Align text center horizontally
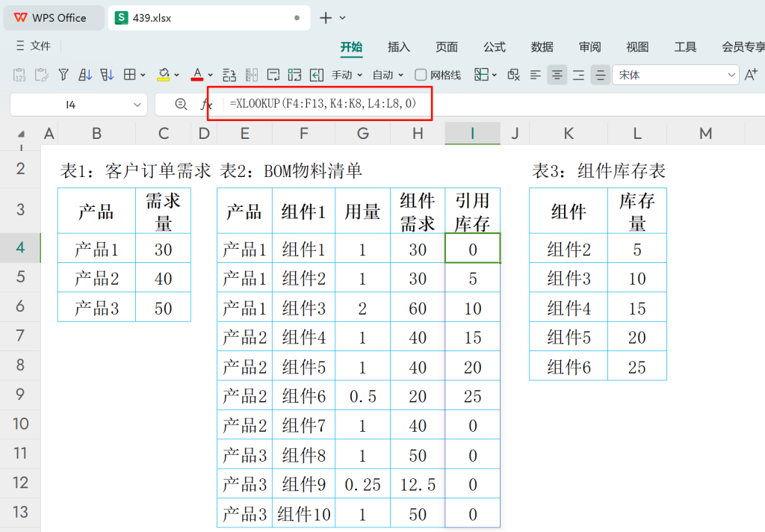 [x=557, y=75]
